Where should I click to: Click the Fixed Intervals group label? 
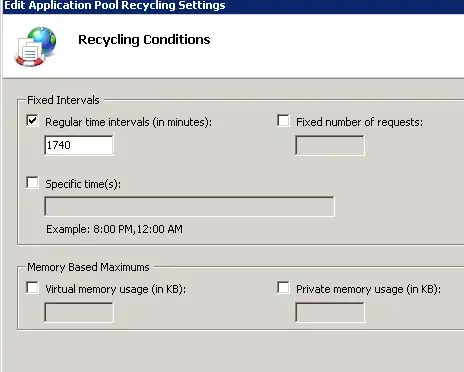point(63,100)
